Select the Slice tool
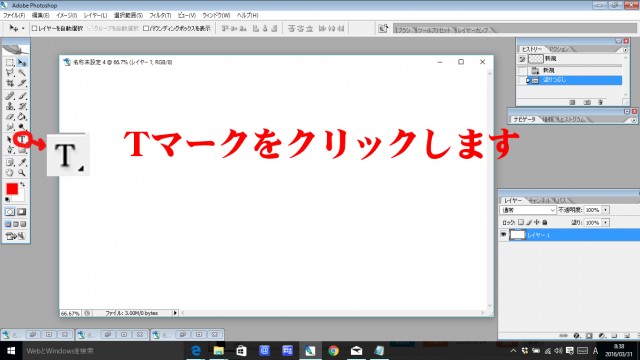Image resolution: width=640 pixels, height=360 pixels. tap(22, 83)
